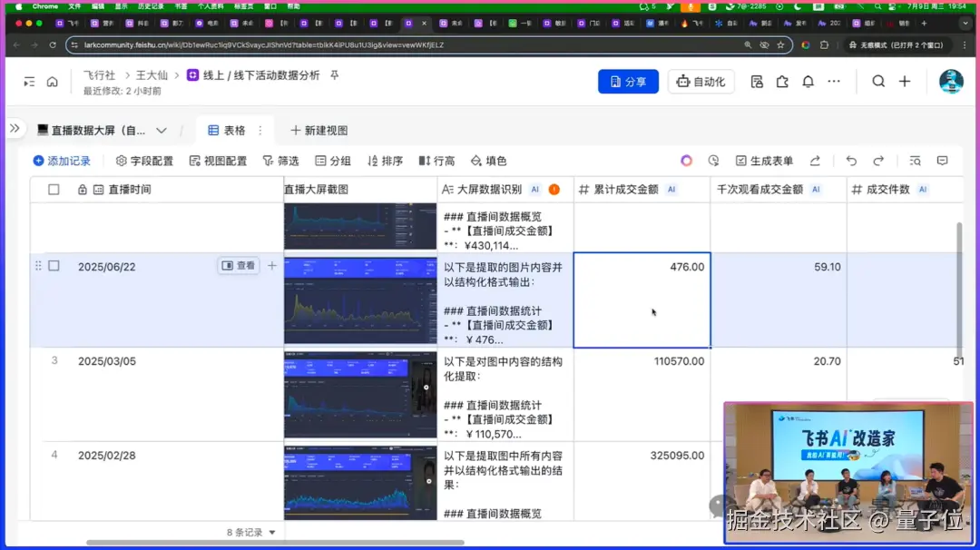
Task: Open 筛选 filter in toolbar
Action: click(280, 162)
